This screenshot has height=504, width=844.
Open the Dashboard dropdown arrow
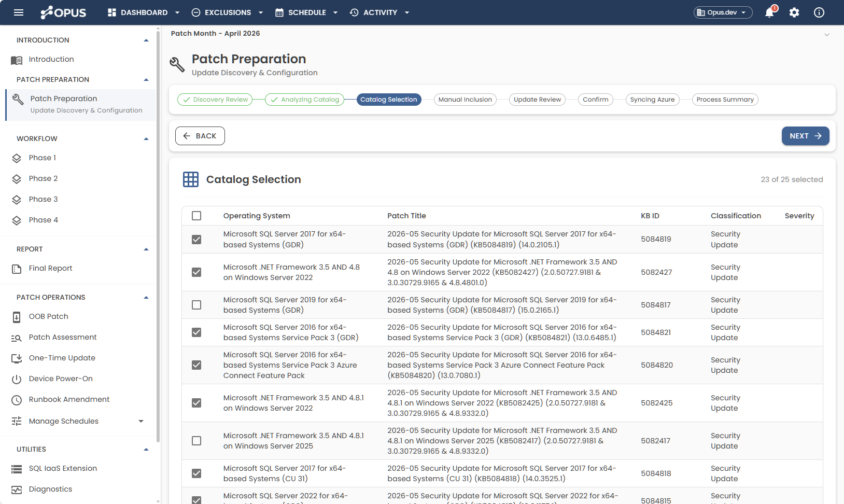177,12
